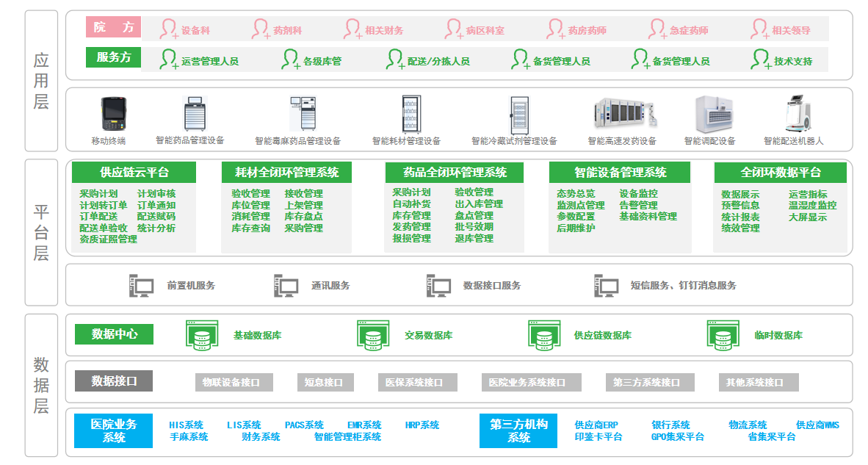Click the 态势总览 entry
The image size is (868, 465).
pos(576,194)
